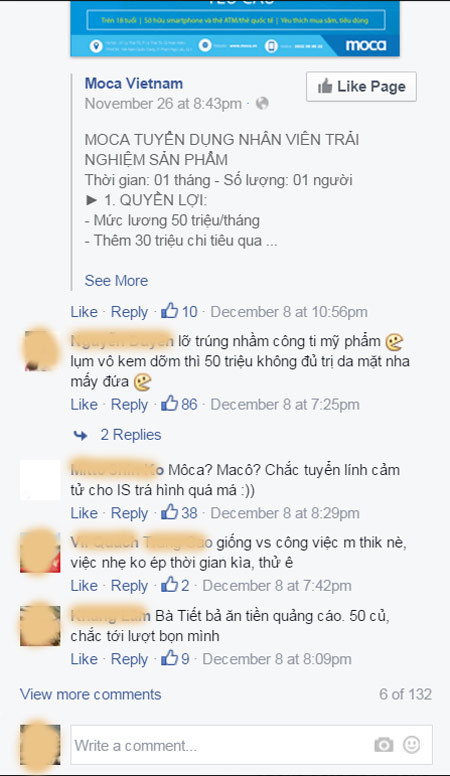Click thumbs-up icon showing 38 likes
The width and height of the screenshot is (450, 776).
[x=169, y=512]
